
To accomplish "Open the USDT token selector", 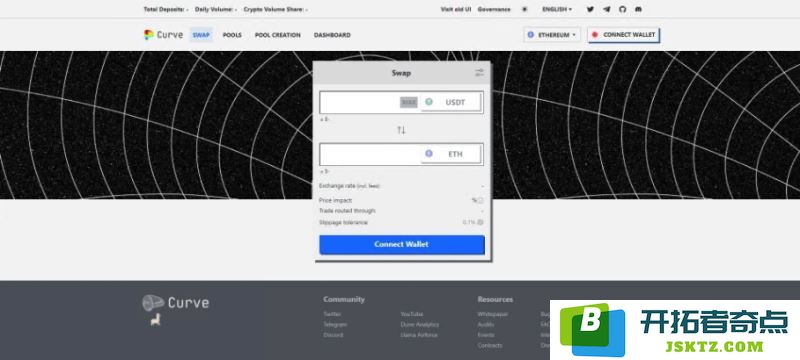I will pos(450,102).
